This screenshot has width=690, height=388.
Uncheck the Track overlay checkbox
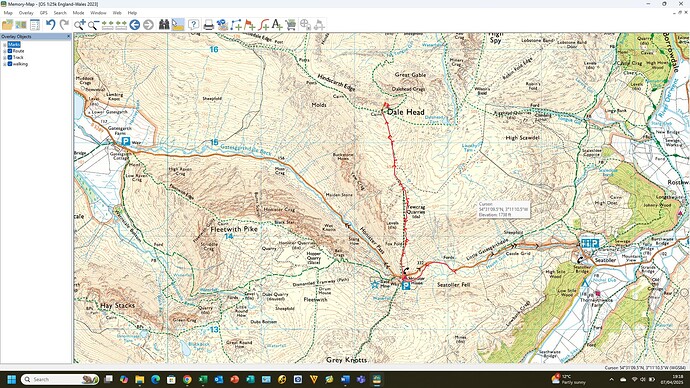[x=10, y=57]
